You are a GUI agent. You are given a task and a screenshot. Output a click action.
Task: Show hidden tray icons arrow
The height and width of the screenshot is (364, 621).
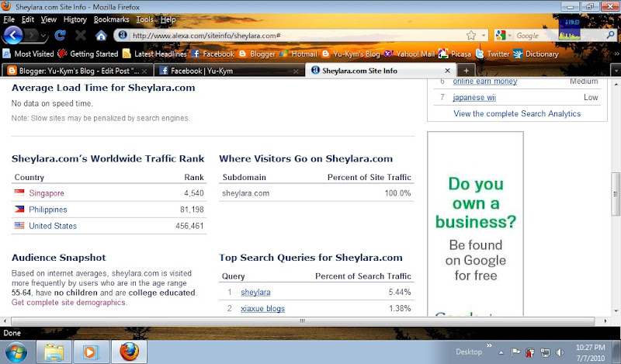click(x=501, y=352)
